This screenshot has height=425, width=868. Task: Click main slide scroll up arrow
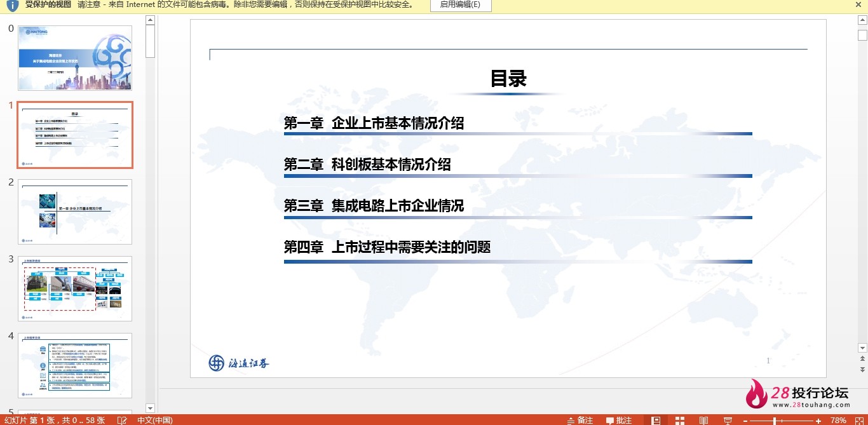coord(862,20)
